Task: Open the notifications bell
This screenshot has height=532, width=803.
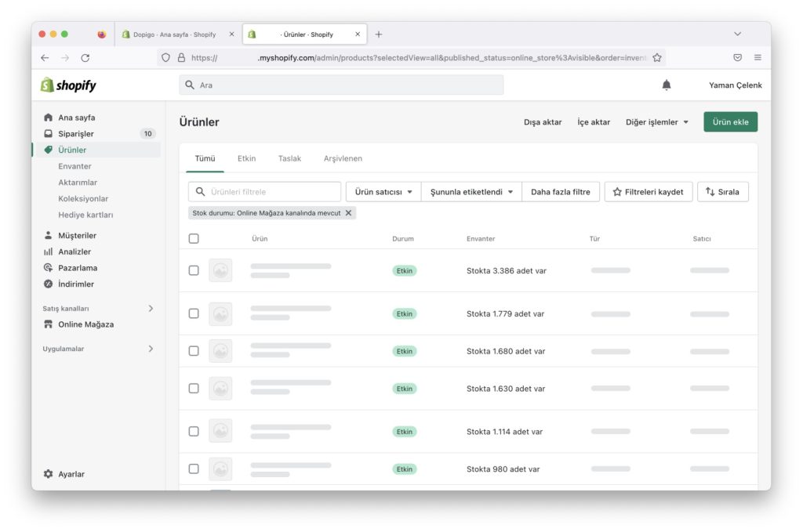Action: pyautogui.click(x=666, y=85)
